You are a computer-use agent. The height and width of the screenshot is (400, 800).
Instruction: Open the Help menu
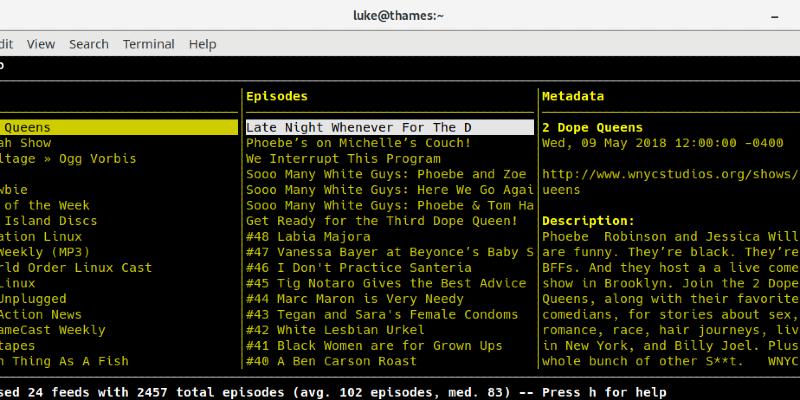pyautogui.click(x=202, y=44)
